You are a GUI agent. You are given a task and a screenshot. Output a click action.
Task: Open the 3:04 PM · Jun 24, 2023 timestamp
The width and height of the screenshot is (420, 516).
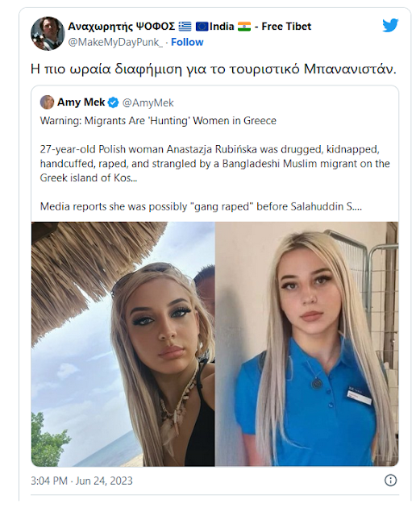(x=81, y=481)
